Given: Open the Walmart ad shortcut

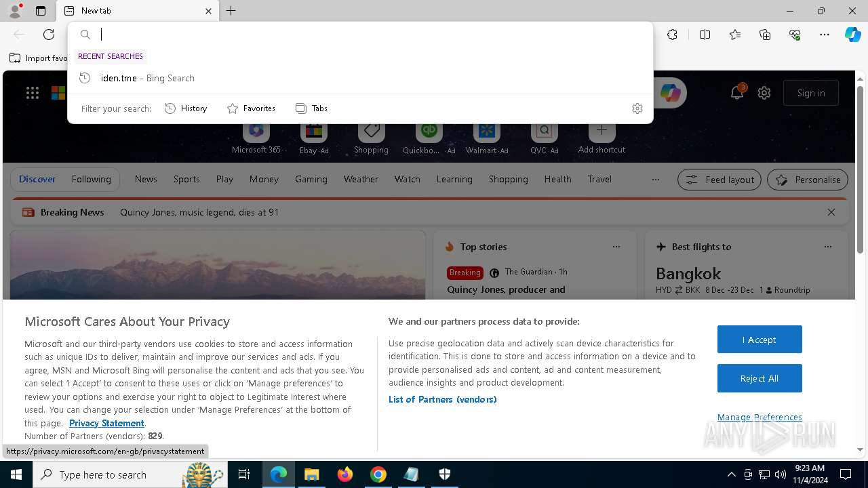Looking at the screenshot, I should (x=487, y=138).
